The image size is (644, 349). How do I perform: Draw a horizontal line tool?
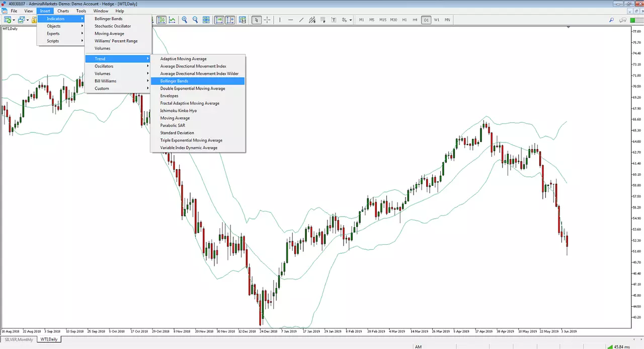[x=291, y=20]
